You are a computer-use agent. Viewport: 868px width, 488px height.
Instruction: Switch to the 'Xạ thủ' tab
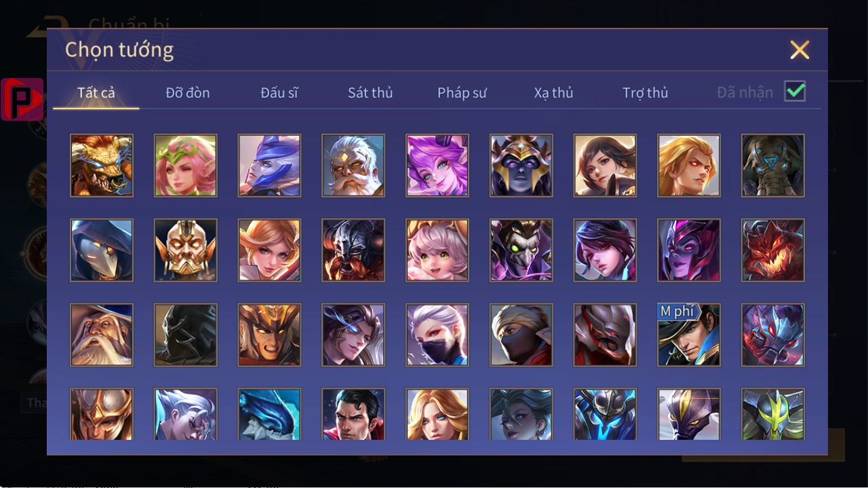point(553,92)
